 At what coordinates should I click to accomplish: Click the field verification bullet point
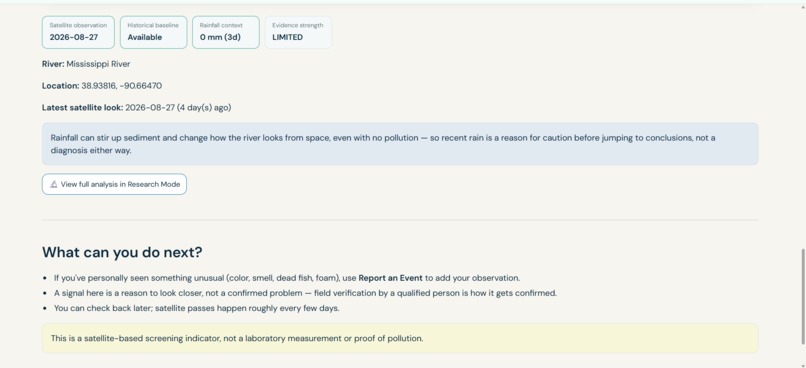(x=305, y=293)
